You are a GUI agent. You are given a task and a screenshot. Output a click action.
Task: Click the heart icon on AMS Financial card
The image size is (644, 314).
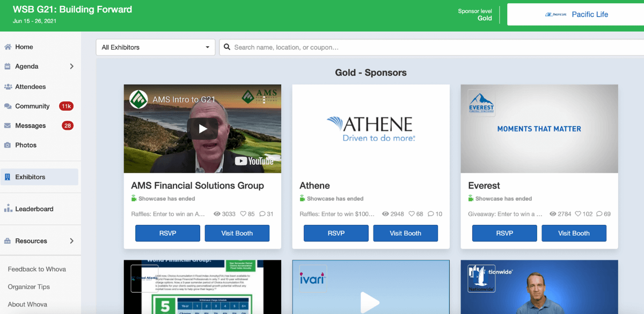pyautogui.click(x=244, y=214)
